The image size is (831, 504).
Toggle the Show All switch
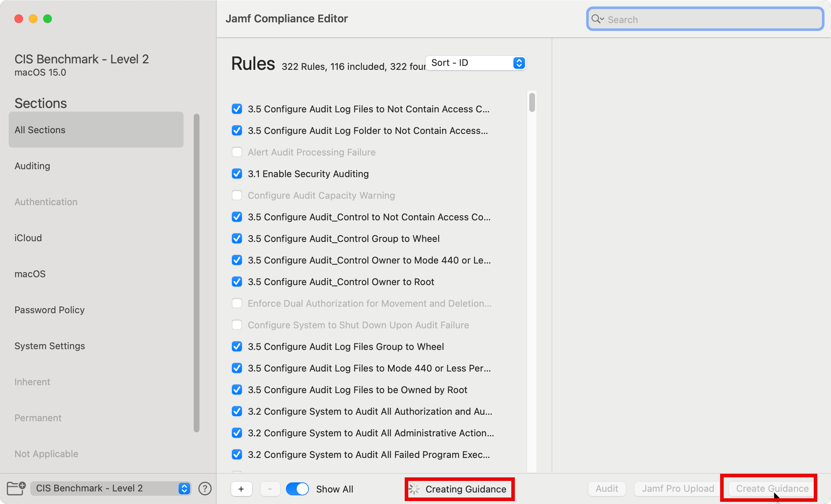tap(297, 489)
